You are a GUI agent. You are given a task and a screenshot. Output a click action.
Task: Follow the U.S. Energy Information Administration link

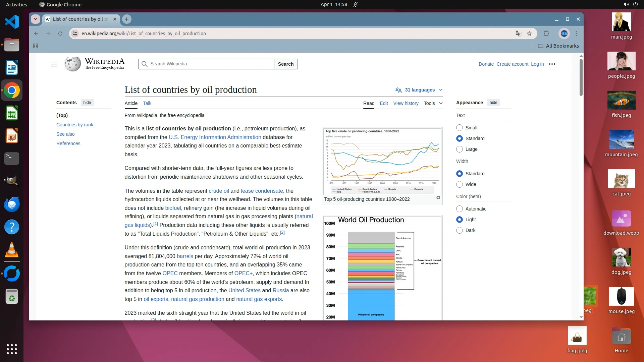click(215, 137)
